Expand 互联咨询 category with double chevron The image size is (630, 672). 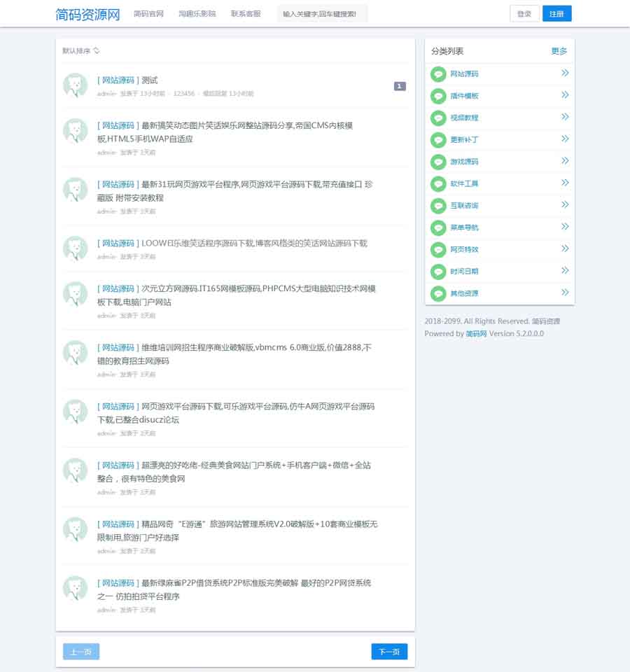(565, 205)
